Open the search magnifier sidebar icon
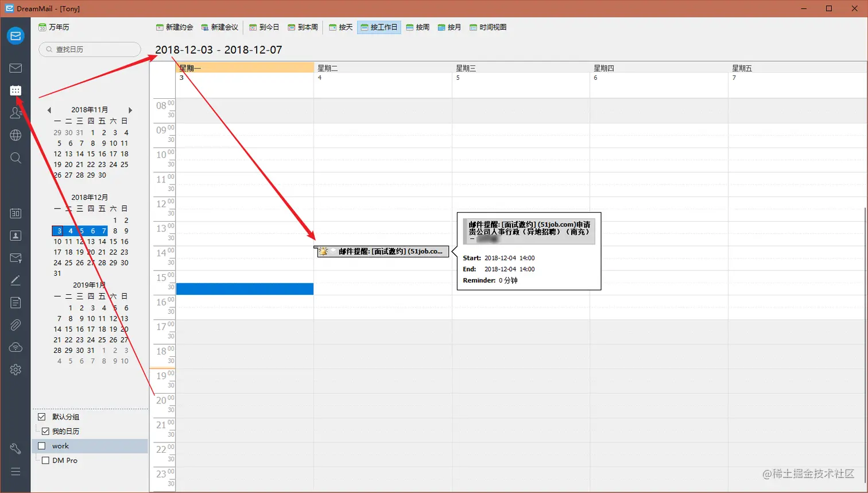868x493 pixels. point(15,157)
